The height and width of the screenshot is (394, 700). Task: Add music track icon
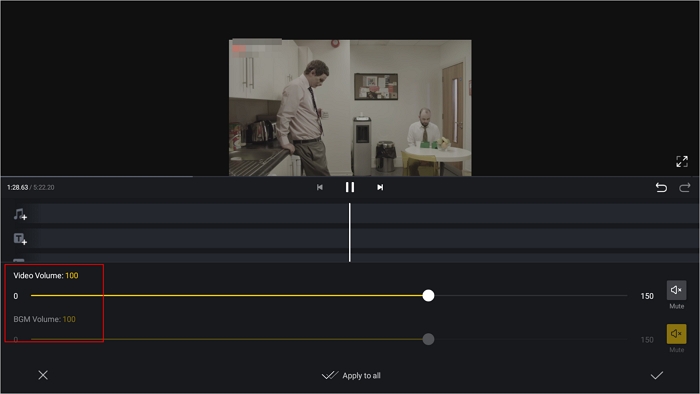[20, 215]
